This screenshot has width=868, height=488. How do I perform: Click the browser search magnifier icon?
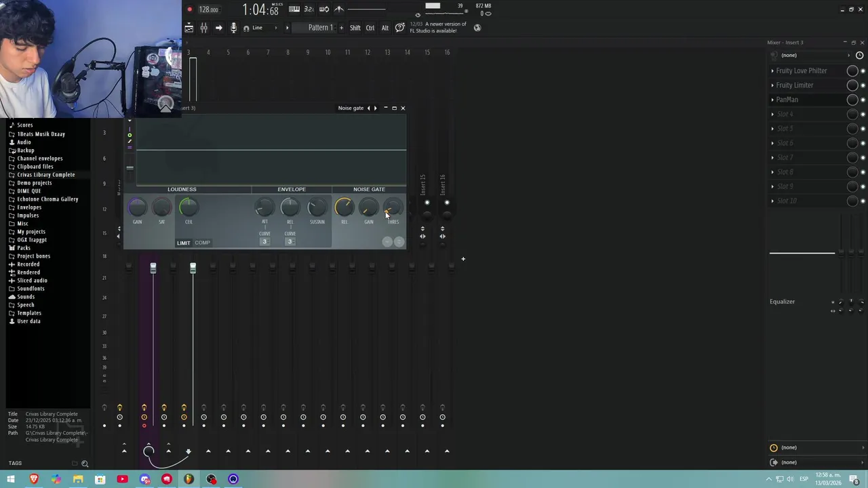tap(85, 464)
